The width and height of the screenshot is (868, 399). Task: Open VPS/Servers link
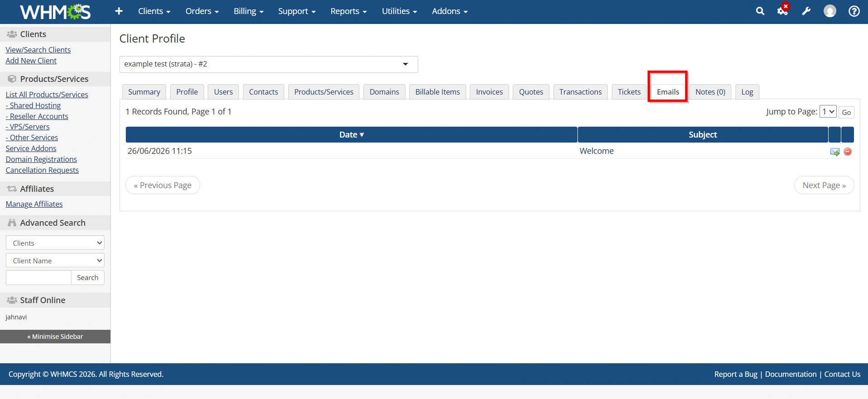coord(28,127)
